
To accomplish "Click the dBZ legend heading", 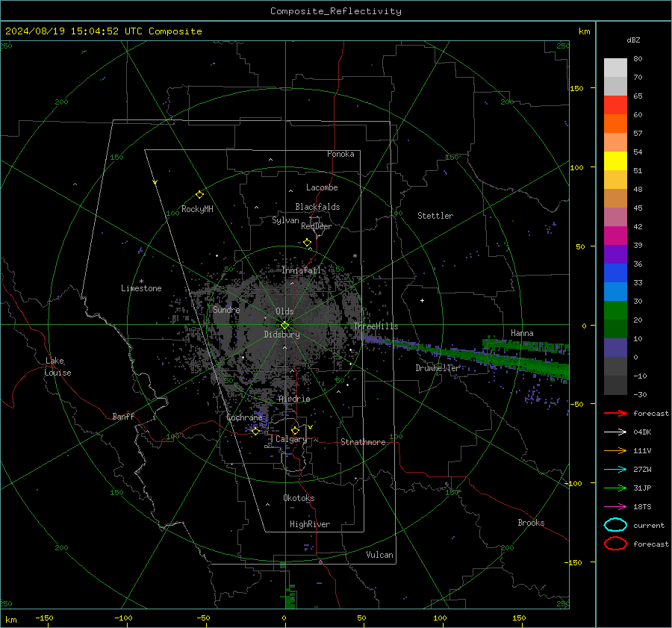I will (x=633, y=40).
